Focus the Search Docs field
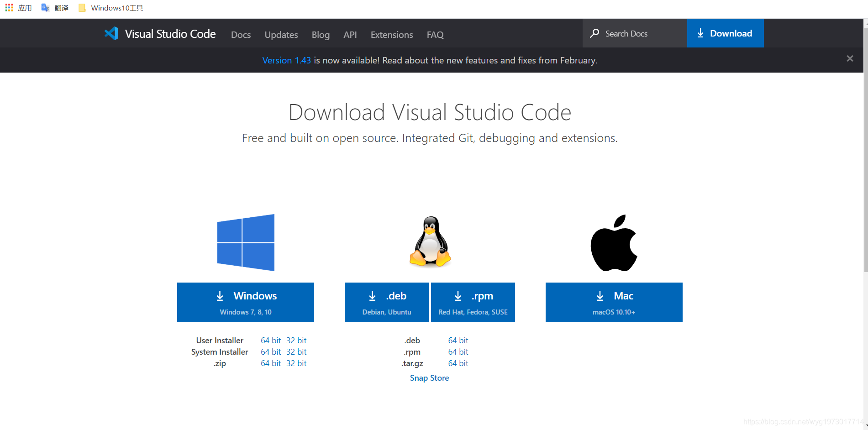868x430 pixels. (635, 33)
